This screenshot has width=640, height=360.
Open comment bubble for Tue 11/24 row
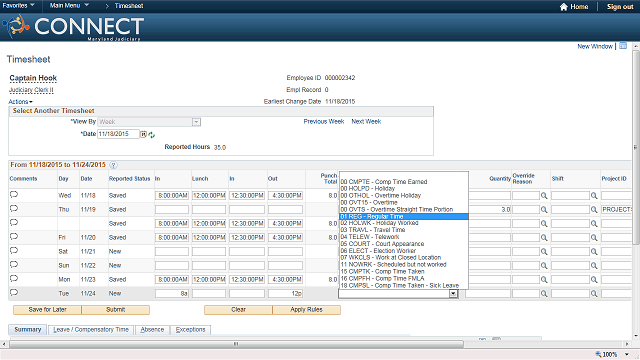click(x=14, y=293)
